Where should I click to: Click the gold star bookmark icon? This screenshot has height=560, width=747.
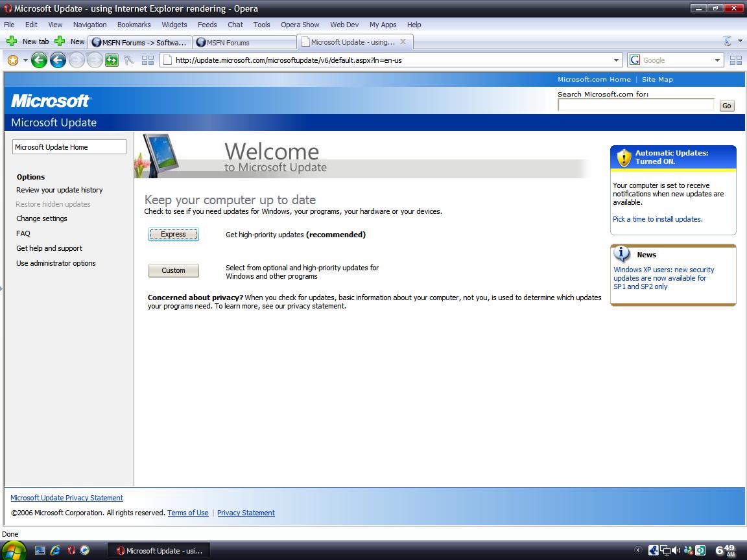(x=13, y=60)
